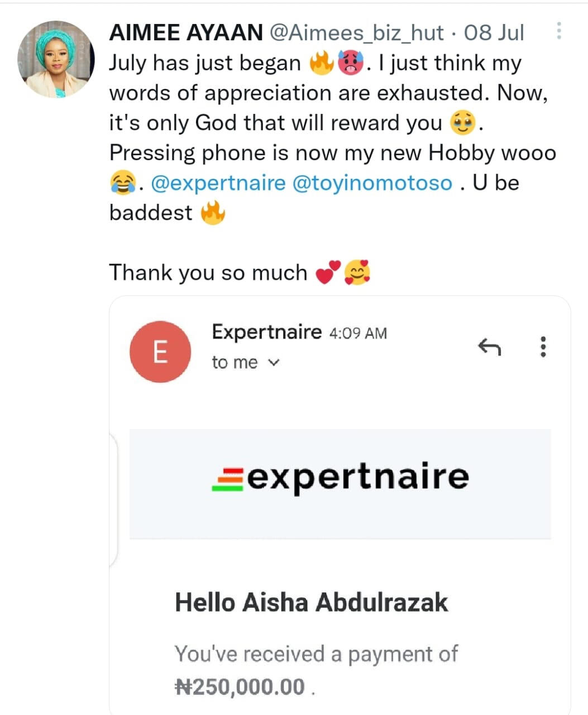The height and width of the screenshot is (715, 588).
Task: Click the striped expertnaire logo mark
Action: (x=228, y=479)
